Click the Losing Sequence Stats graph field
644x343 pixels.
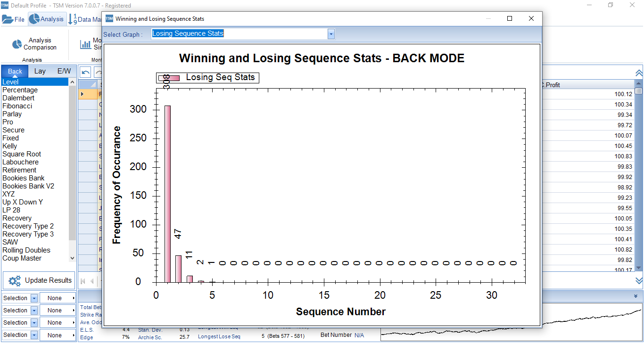(x=239, y=34)
